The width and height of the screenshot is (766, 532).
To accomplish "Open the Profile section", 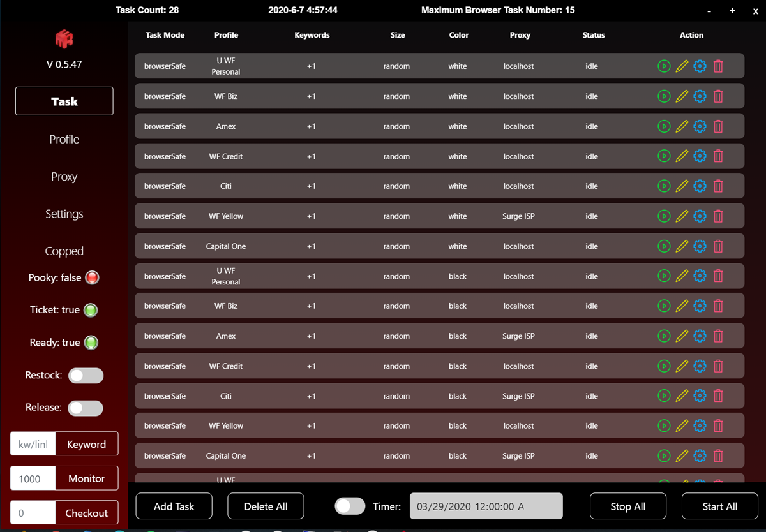I will (64, 139).
